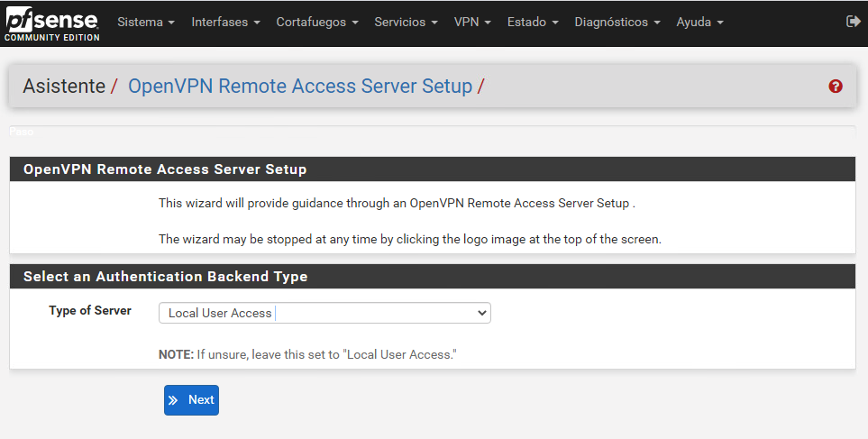
Task: Click the Paso wizard progress bar
Action: coord(432,132)
